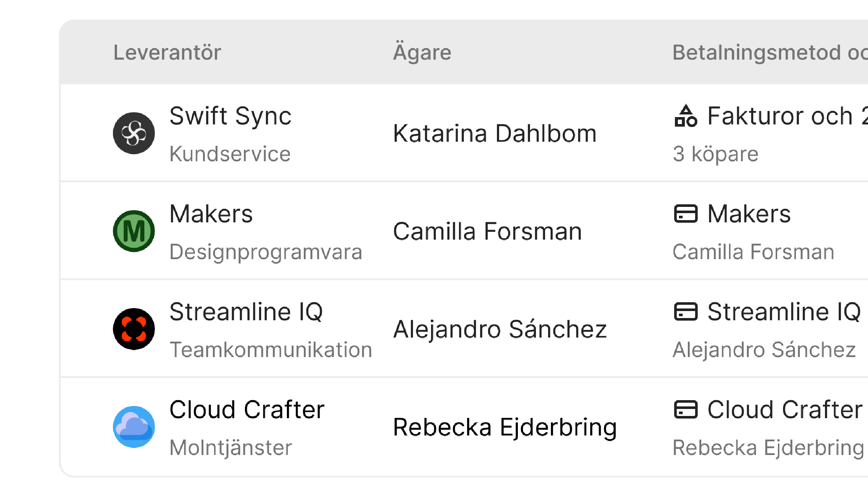Select owner Camilla Forsman in Ägare column
Viewport: 868px width, 501px height.
pos(487,231)
